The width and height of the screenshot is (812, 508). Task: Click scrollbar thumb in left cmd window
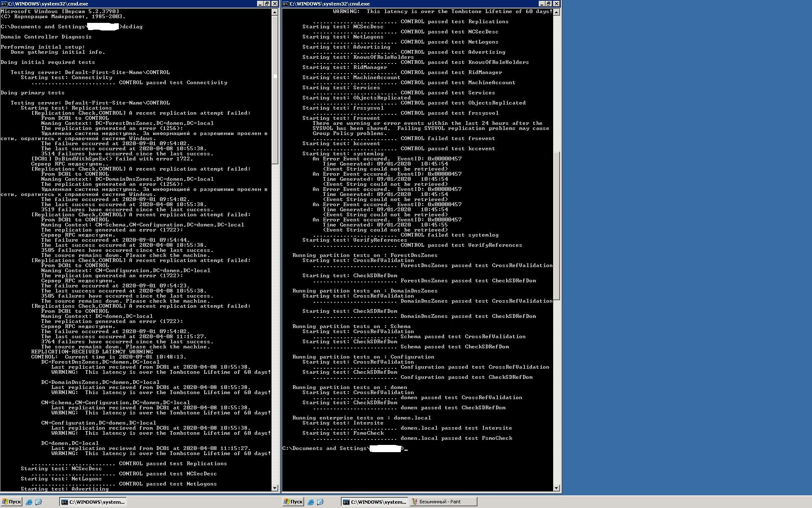(275, 90)
